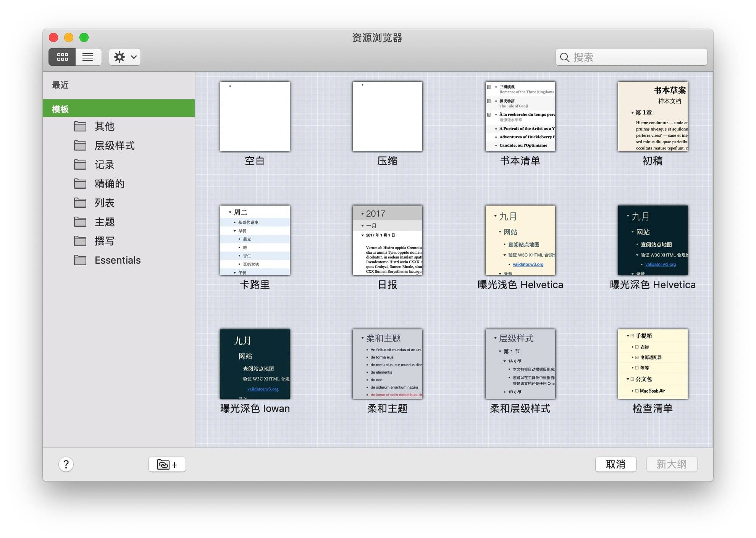Click the folder icon beside 撰写
The width and height of the screenshot is (756, 538).
[80, 241]
